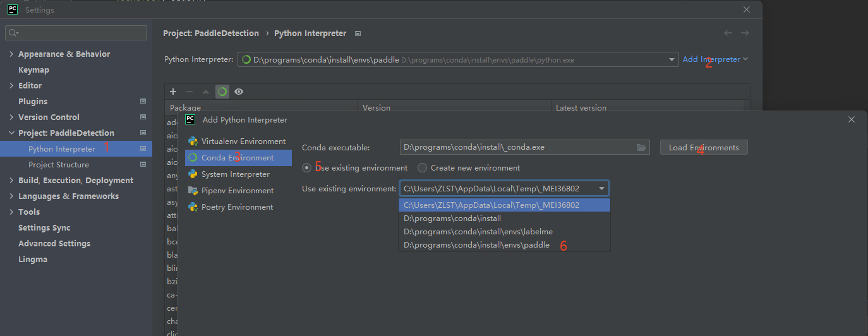
Task: Click the breadcrumb project-settings icon after Python Interpreter
Action: pyautogui.click(x=358, y=33)
